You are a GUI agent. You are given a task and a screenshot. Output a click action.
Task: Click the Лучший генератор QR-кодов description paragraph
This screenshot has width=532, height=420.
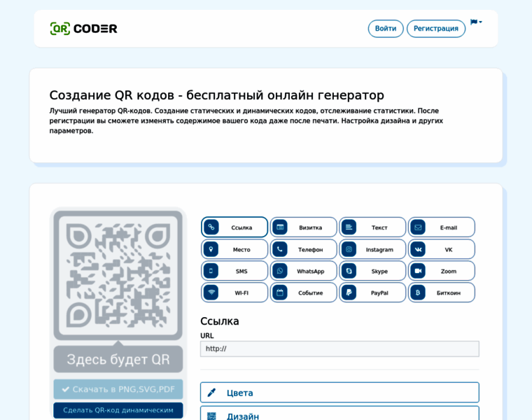(246, 121)
